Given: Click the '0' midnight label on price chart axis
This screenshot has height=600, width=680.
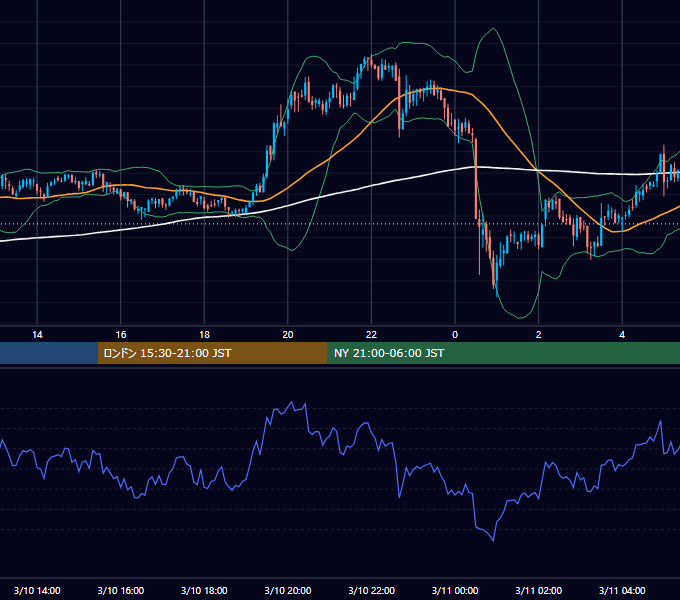Looking at the screenshot, I should [455, 335].
